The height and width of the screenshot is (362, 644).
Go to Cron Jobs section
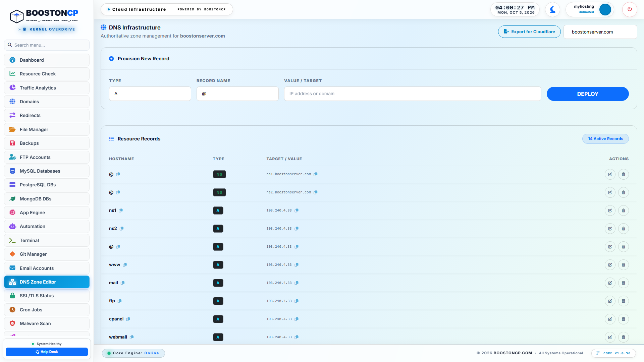click(47, 310)
